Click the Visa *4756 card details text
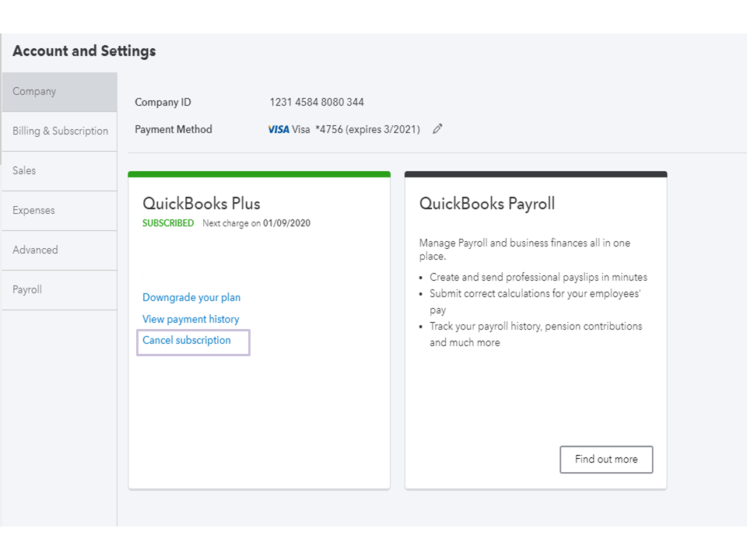 pyautogui.click(x=356, y=130)
